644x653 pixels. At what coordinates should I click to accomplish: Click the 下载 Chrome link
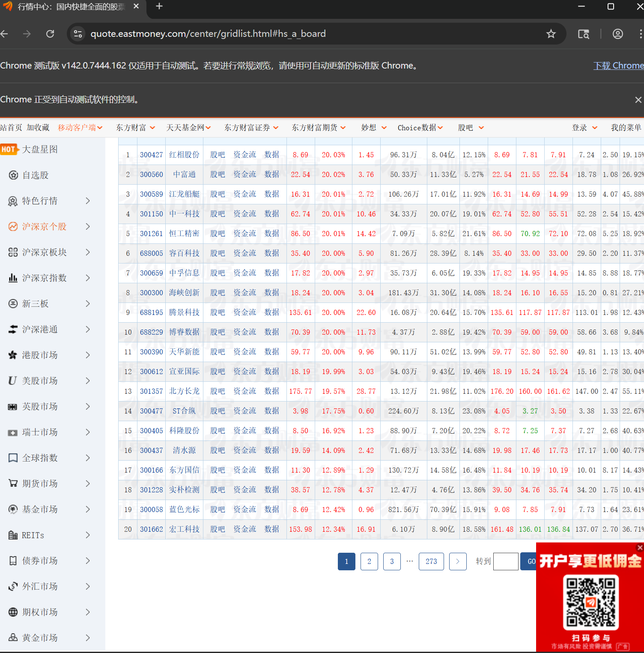(x=619, y=66)
